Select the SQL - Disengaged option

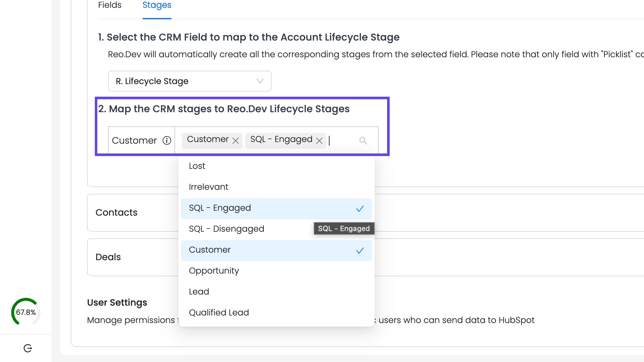(226, 229)
